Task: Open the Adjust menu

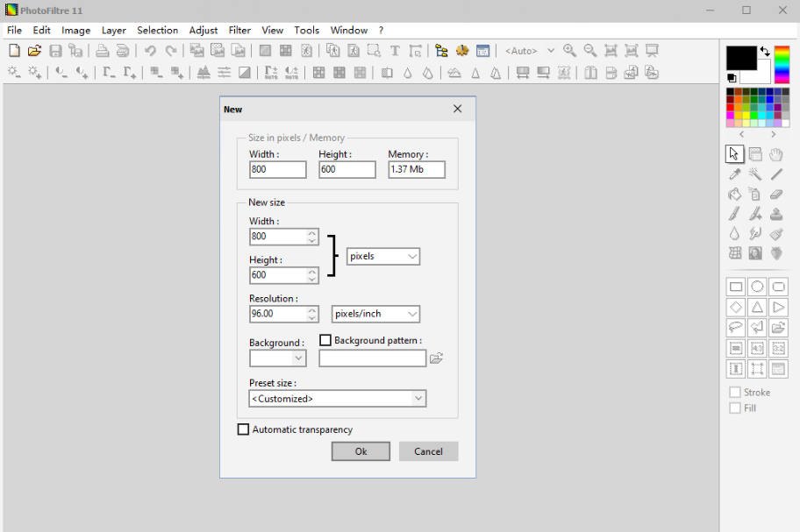Action: pyautogui.click(x=204, y=30)
